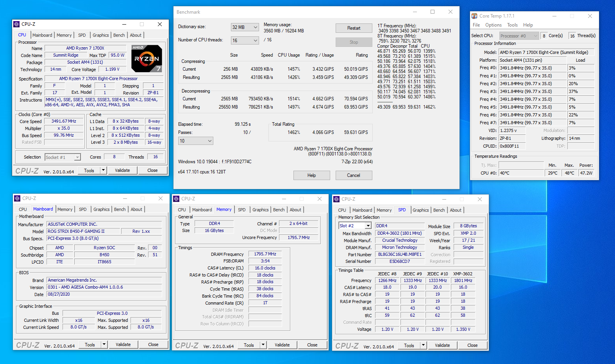Open Number of CPU threads dropdown
This screenshot has width=615, height=364.
[x=245, y=40]
